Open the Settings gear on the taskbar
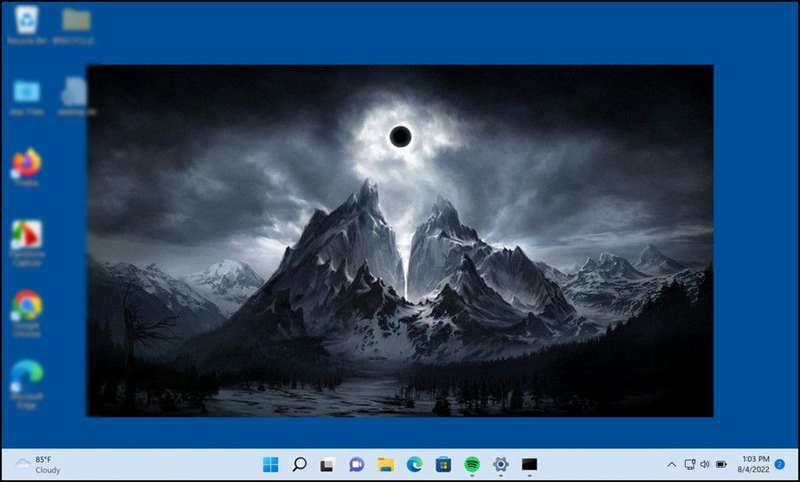 (x=501, y=464)
